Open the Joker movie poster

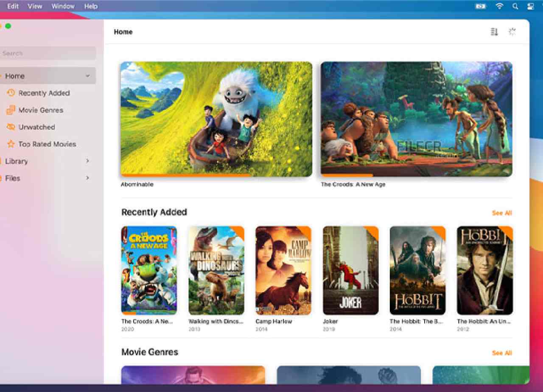350,270
